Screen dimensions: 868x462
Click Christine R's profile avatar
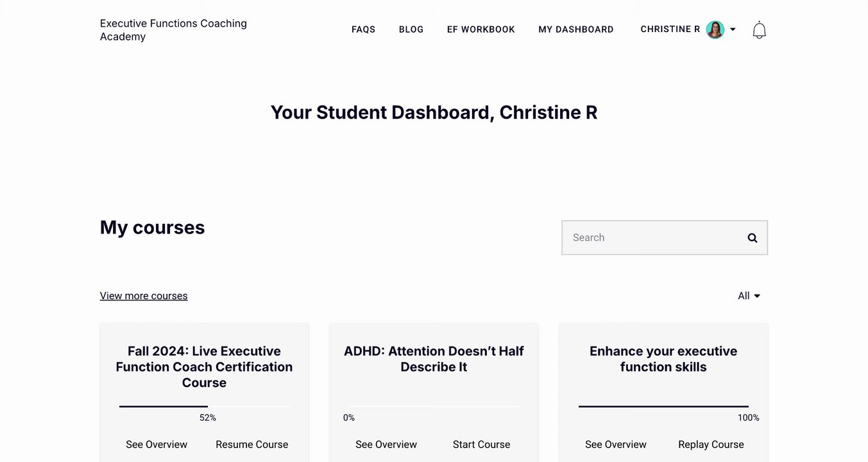click(x=715, y=30)
